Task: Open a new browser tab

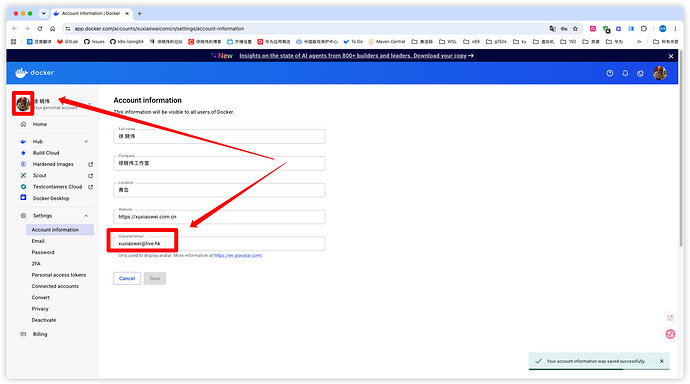Action: click(139, 14)
